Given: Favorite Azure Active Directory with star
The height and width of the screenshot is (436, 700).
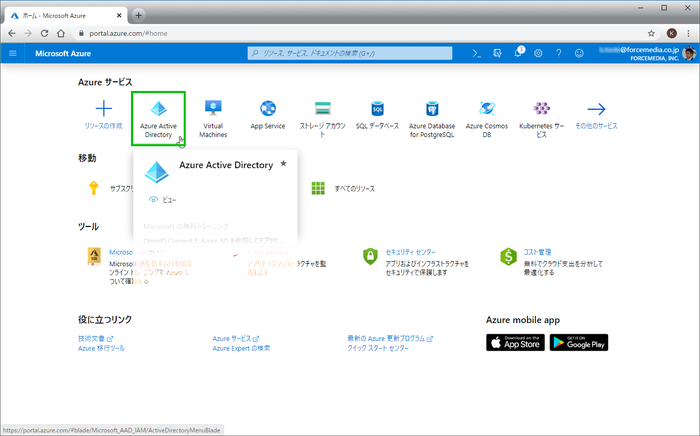Looking at the screenshot, I should [283, 164].
